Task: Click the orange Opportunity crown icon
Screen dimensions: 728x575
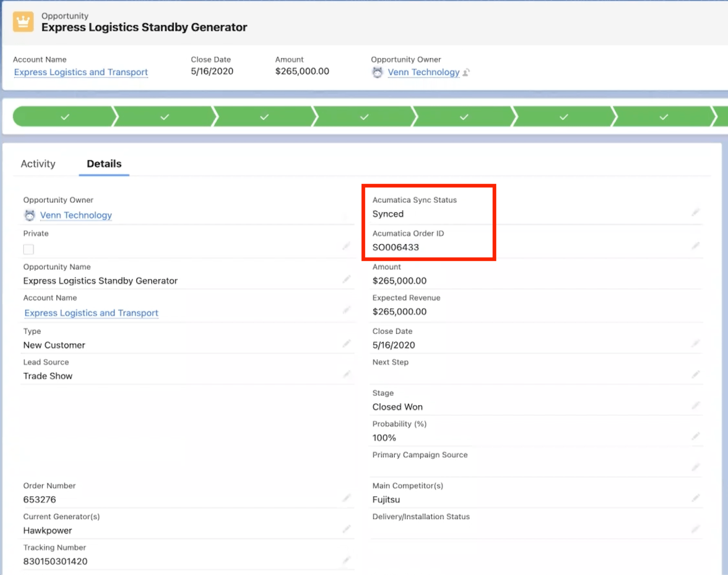Action: coord(23,22)
